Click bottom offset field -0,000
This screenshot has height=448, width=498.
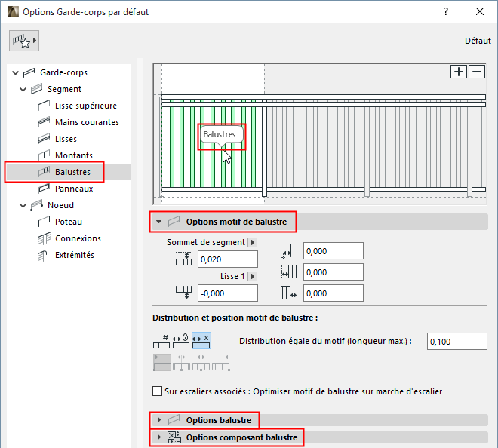click(228, 293)
